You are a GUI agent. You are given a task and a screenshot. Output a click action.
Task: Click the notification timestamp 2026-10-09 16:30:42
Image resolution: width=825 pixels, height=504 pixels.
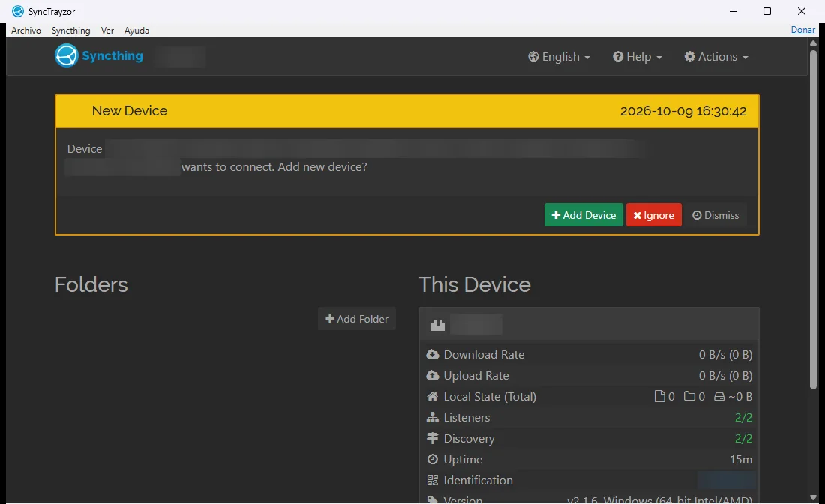tap(683, 111)
